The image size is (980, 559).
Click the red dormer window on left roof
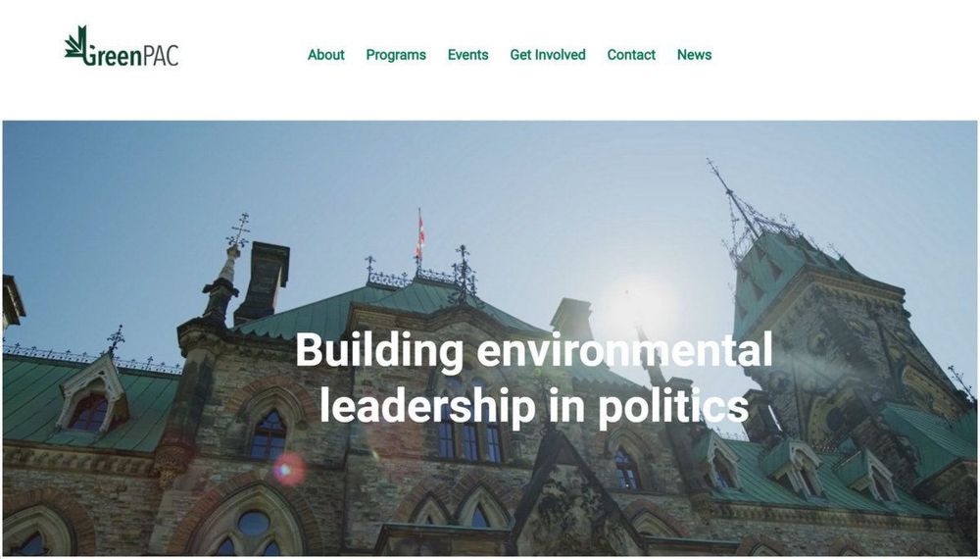click(x=90, y=413)
